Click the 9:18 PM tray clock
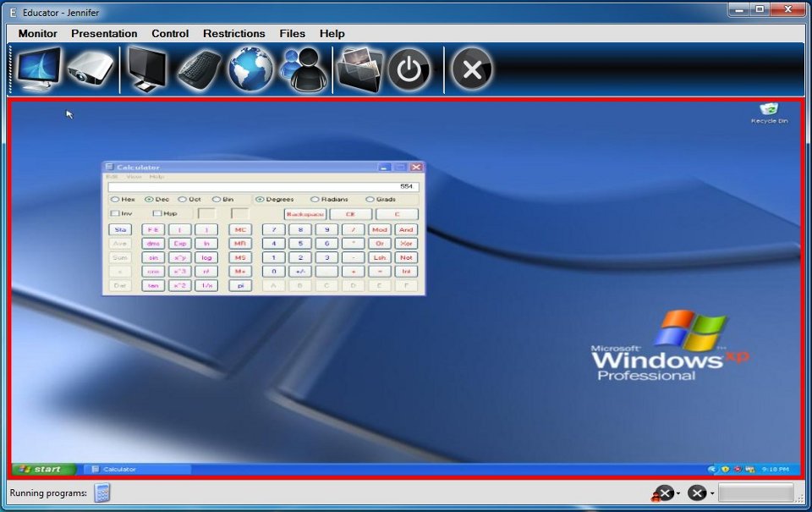Image resolution: width=812 pixels, height=512 pixels. [x=776, y=469]
